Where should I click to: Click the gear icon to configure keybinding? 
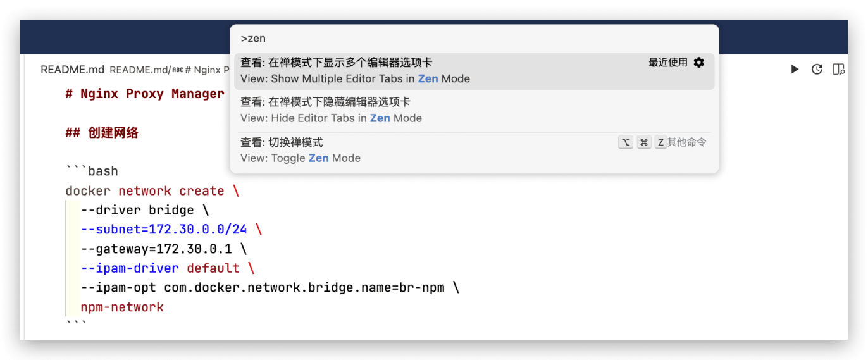pyautogui.click(x=698, y=63)
